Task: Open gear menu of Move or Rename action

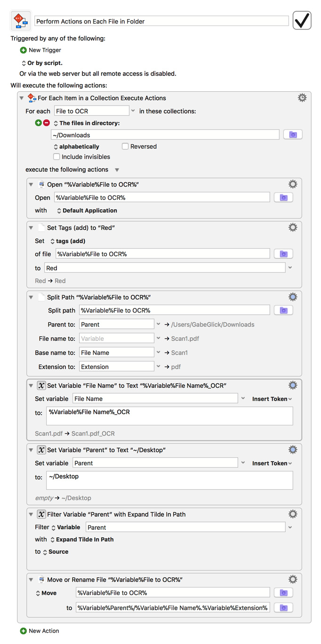Action: 293,580
